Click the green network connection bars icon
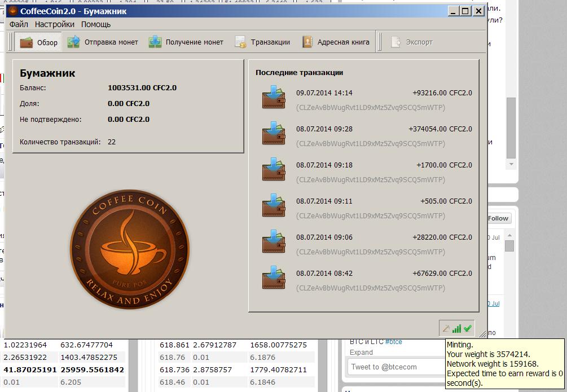 point(457,328)
